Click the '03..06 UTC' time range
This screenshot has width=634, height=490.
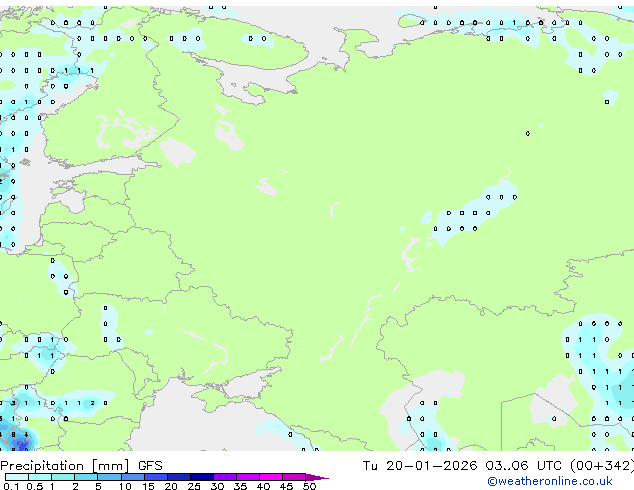(x=523, y=466)
